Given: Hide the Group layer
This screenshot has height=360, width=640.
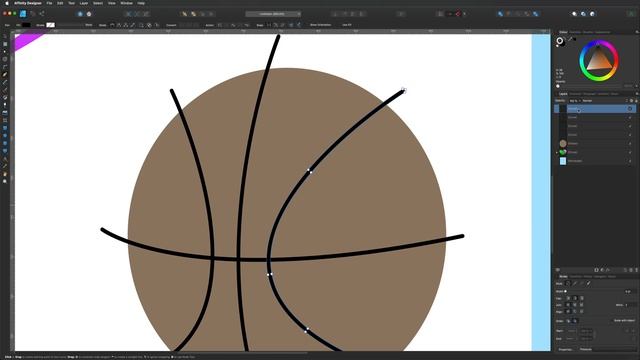Looking at the screenshot, I should coord(630,152).
